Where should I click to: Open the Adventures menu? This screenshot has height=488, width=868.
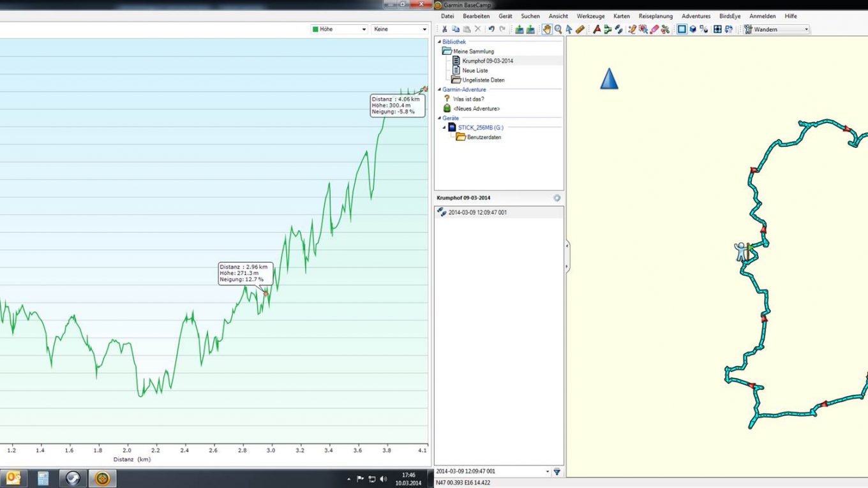point(696,16)
